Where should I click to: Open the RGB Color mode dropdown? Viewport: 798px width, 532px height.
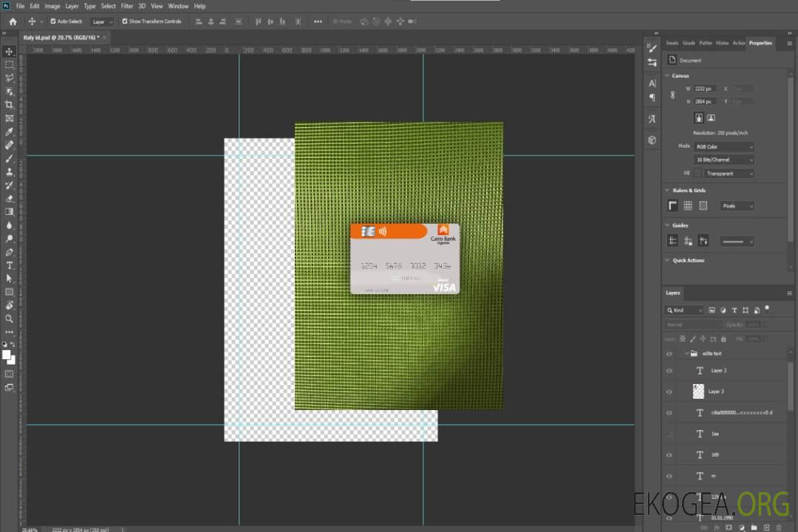(x=724, y=147)
